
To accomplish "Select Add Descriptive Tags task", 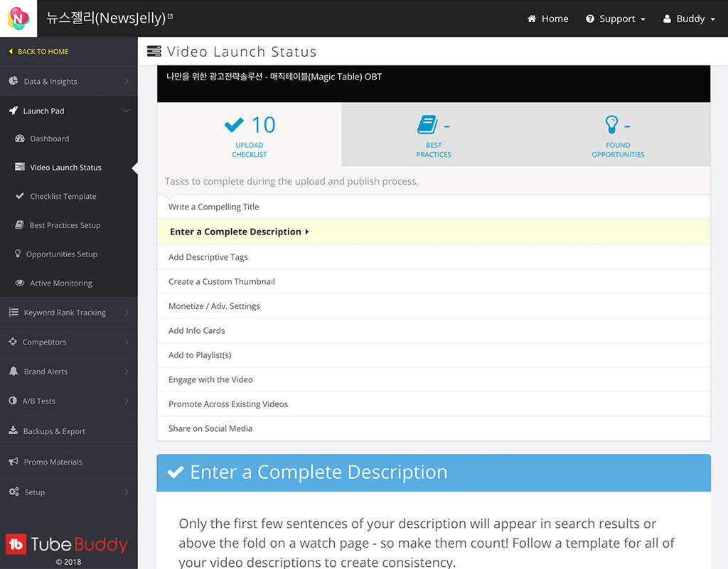I will tap(434, 257).
